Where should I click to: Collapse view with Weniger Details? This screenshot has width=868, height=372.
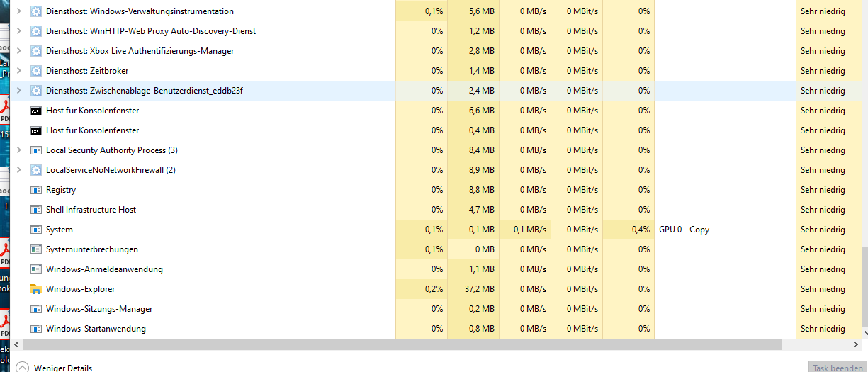pos(54,368)
